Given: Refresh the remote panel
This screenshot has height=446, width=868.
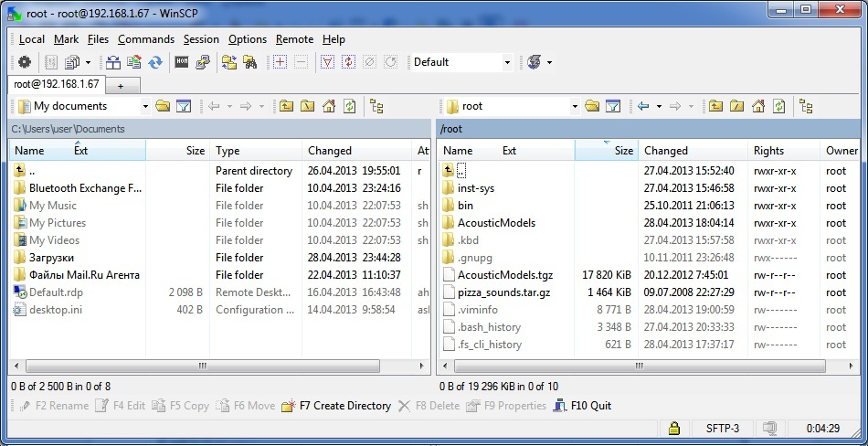Looking at the screenshot, I should [778, 106].
